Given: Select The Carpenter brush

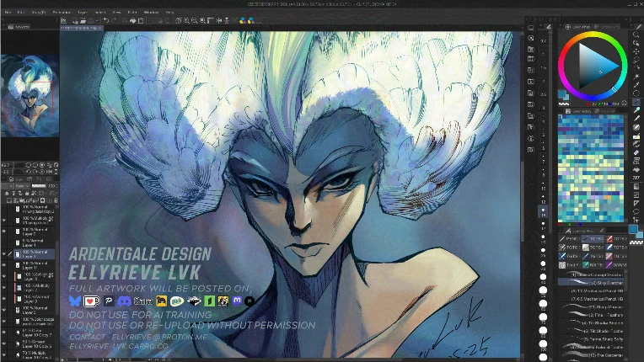Looking at the screenshot, I should click(x=591, y=355).
